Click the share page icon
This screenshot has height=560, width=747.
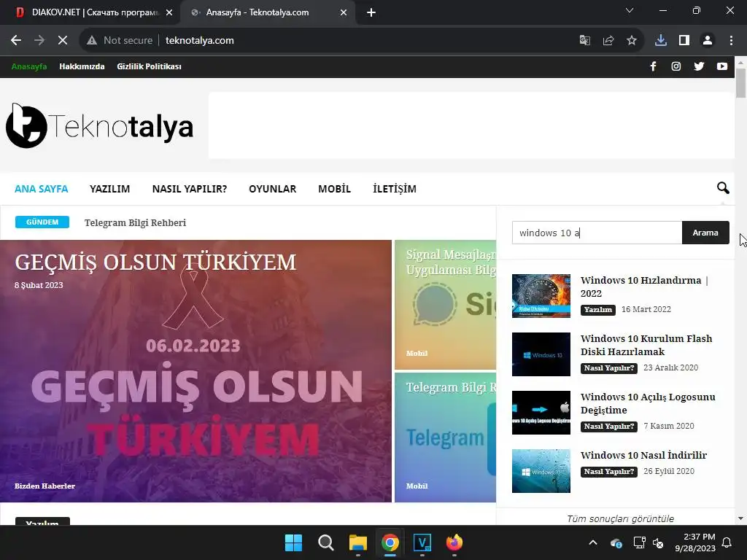point(608,41)
